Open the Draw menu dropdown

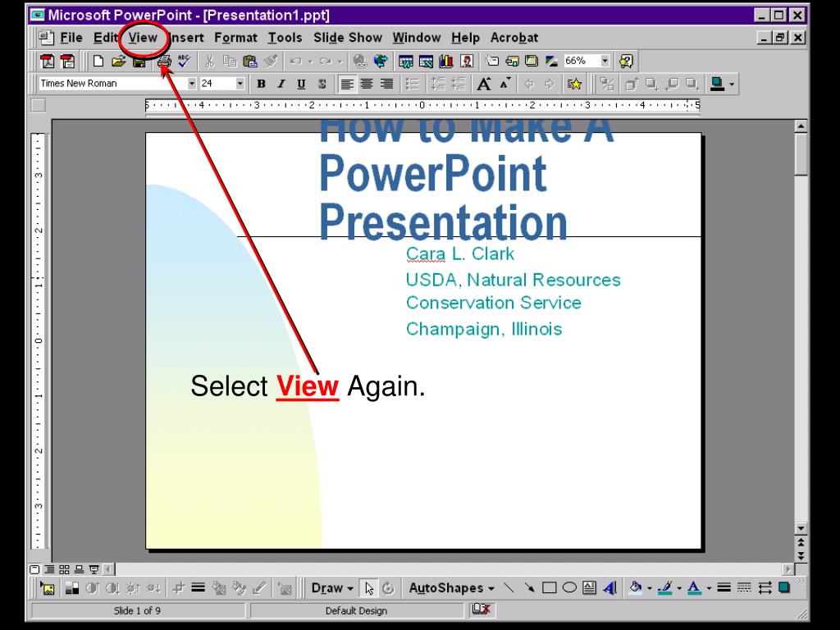332,588
